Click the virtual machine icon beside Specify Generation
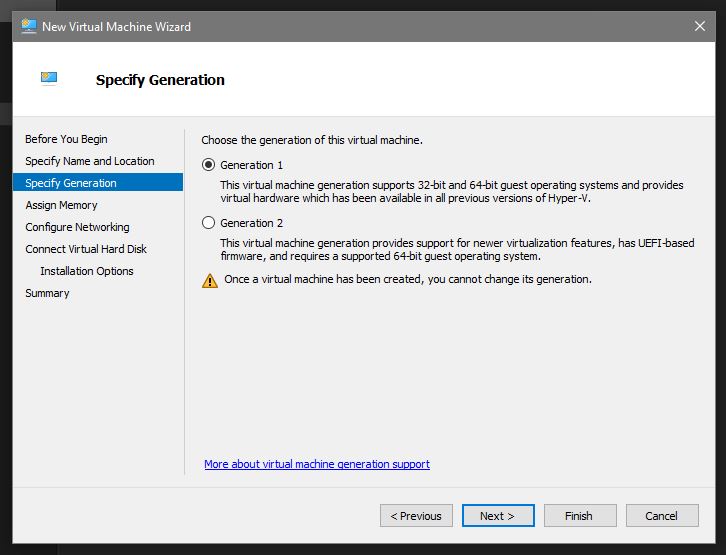 pos(50,79)
